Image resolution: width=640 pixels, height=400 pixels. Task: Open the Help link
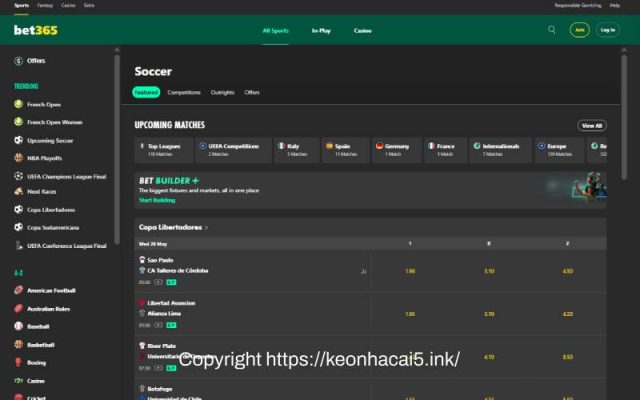pos(615,5)
